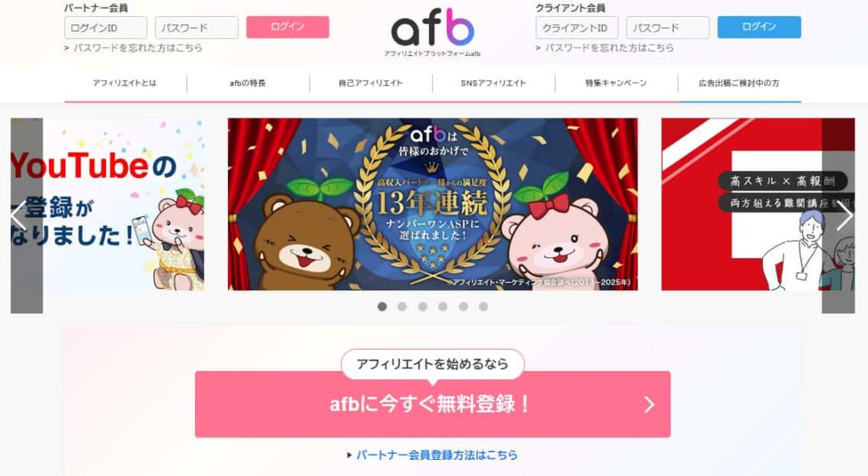Go to the 自己アフィリエイト menu item

pos(371,83)
